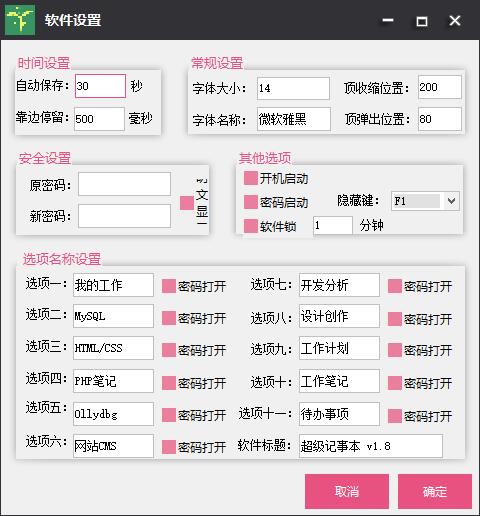Select the 字体名称 field with 微软雅黑
The image size is (480, 516).
(294, 119)
